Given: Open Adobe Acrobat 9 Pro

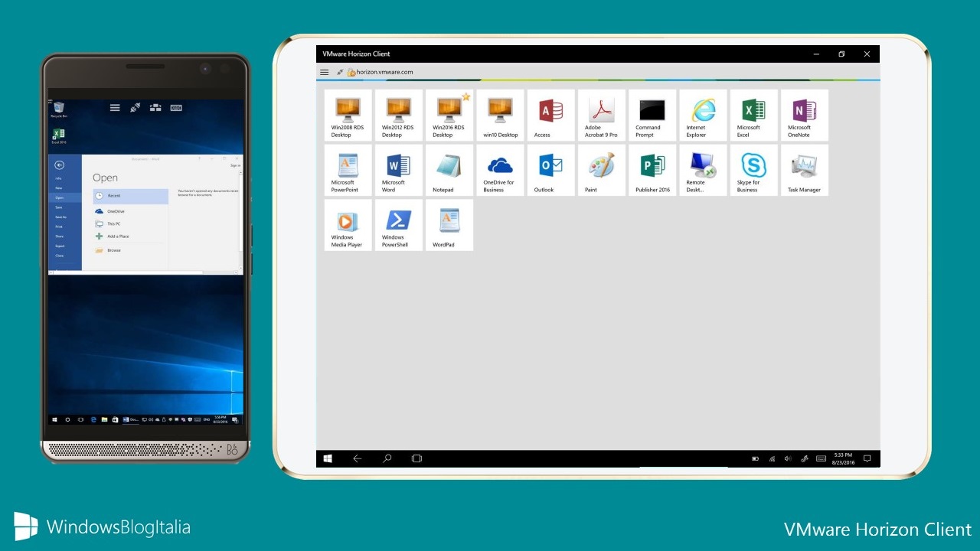Looking at the screenshot, I should click(x=602, y=116).
